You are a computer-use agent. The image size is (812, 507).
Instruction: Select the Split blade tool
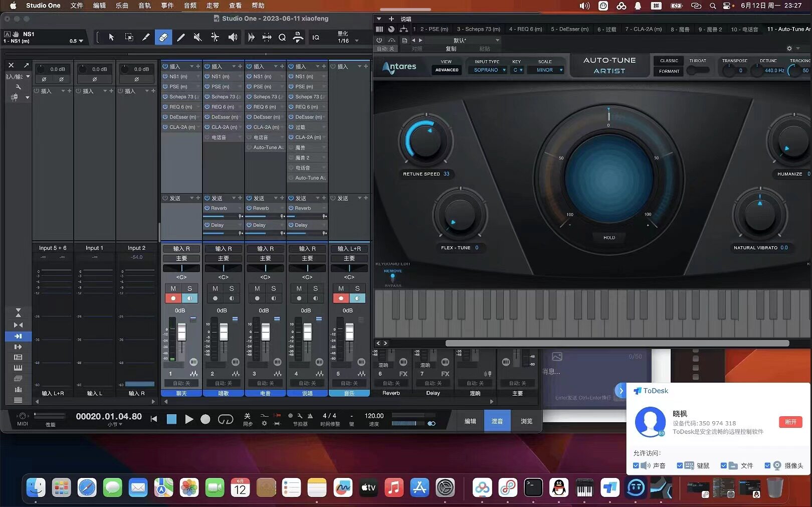pos(146,37)
